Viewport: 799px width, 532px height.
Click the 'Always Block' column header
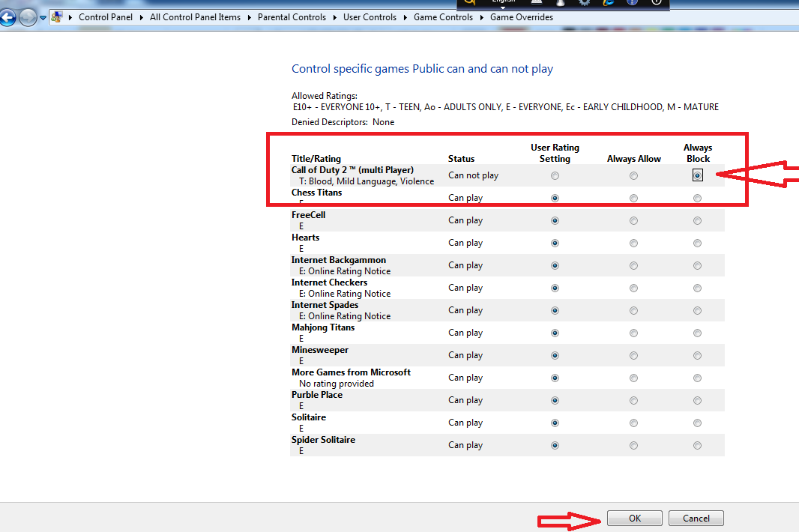[698, 153]
